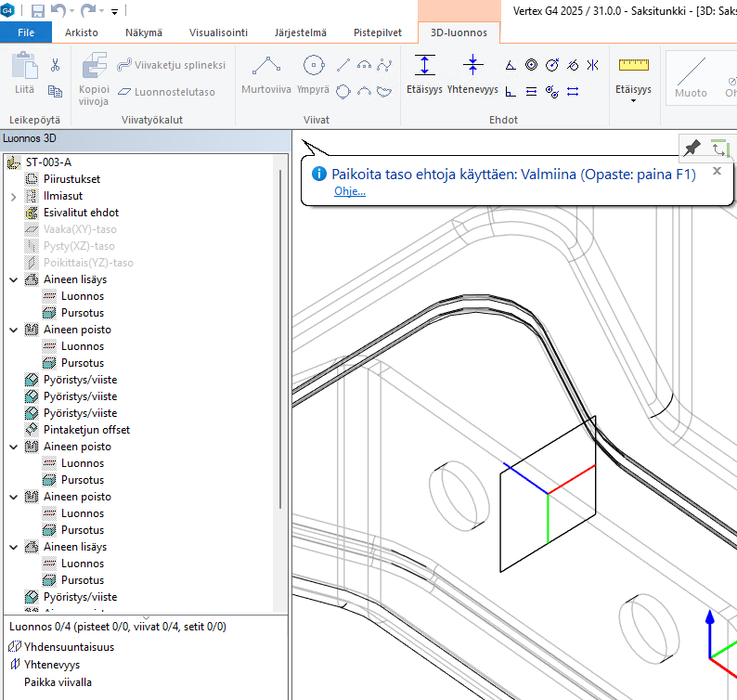Collapse the topmost Aineen lisäys node
The height and width of the screenshot is (700, 737).
click(x=13, y=279)
